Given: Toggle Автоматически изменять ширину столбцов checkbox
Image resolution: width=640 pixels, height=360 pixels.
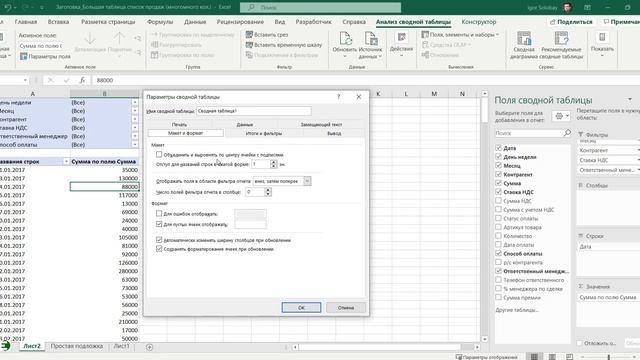Looking at the screenshot, I should coord(159,240).
